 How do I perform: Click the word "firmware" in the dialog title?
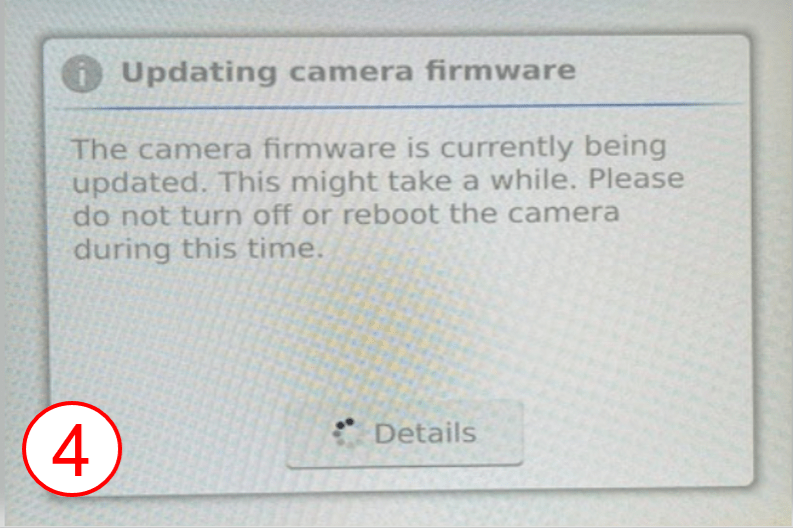point(501,70)
